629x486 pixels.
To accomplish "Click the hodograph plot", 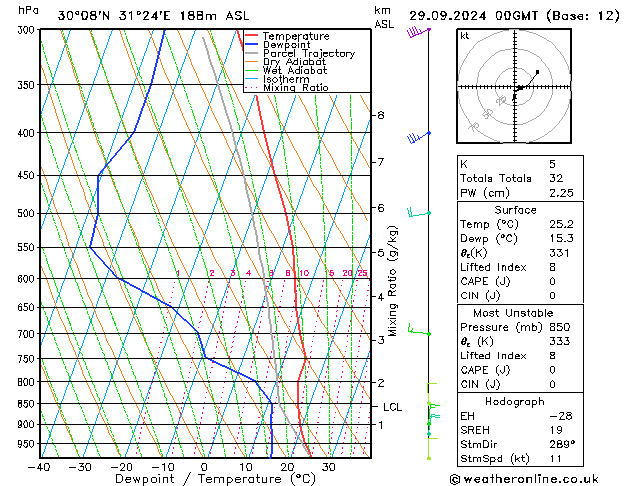I will [514, 86].
